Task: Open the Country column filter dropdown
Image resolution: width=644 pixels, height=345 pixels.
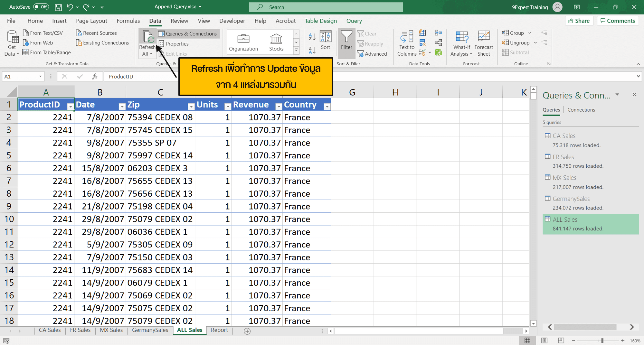Action: tap(327, 107)
